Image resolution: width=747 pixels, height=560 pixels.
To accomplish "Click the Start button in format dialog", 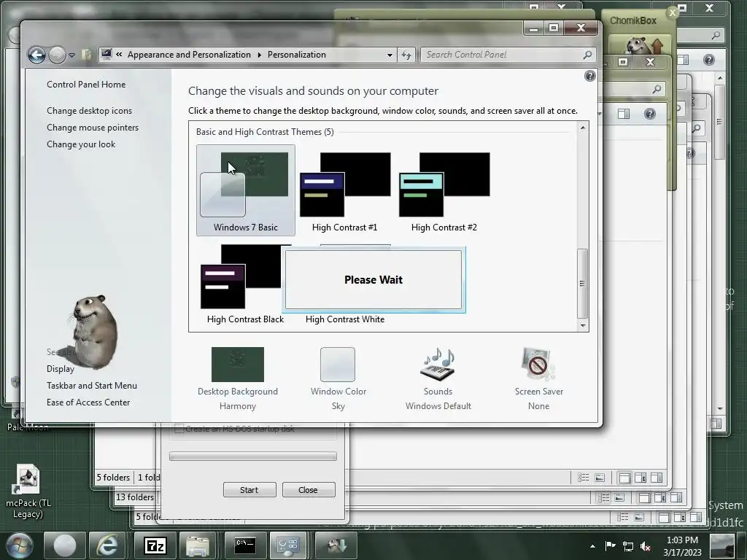I will click(249, 489).
